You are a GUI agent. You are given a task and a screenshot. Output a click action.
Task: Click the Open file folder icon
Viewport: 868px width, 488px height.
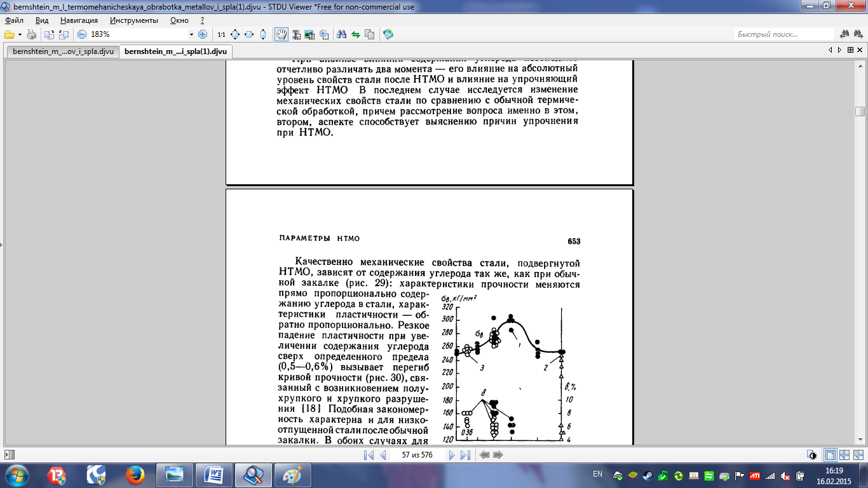click(x=9, y=34)
